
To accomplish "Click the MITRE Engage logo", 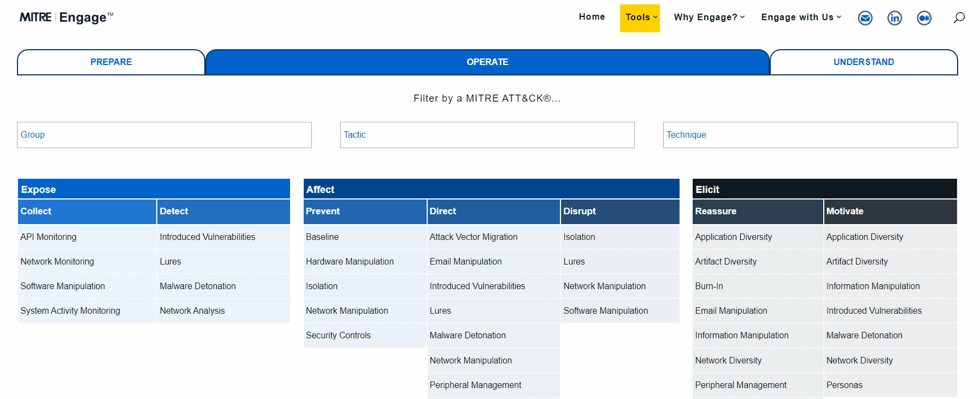I will point(67,17).
